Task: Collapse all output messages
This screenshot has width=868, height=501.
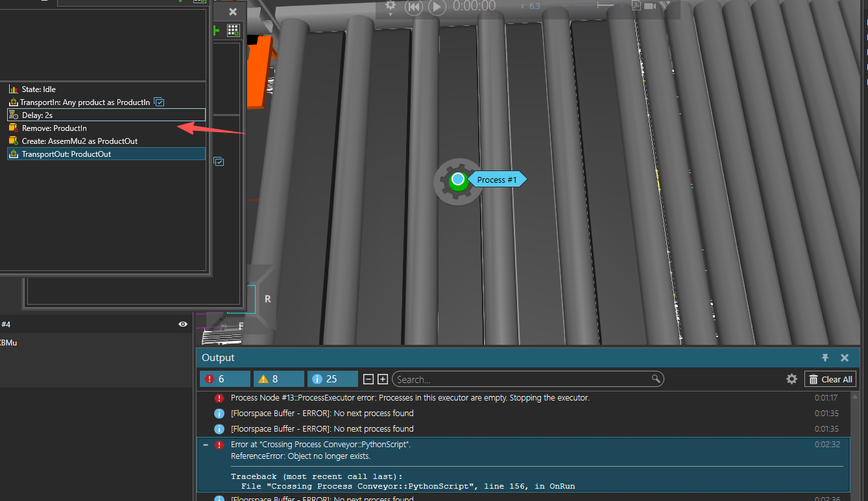Action: tap(368, 379)
